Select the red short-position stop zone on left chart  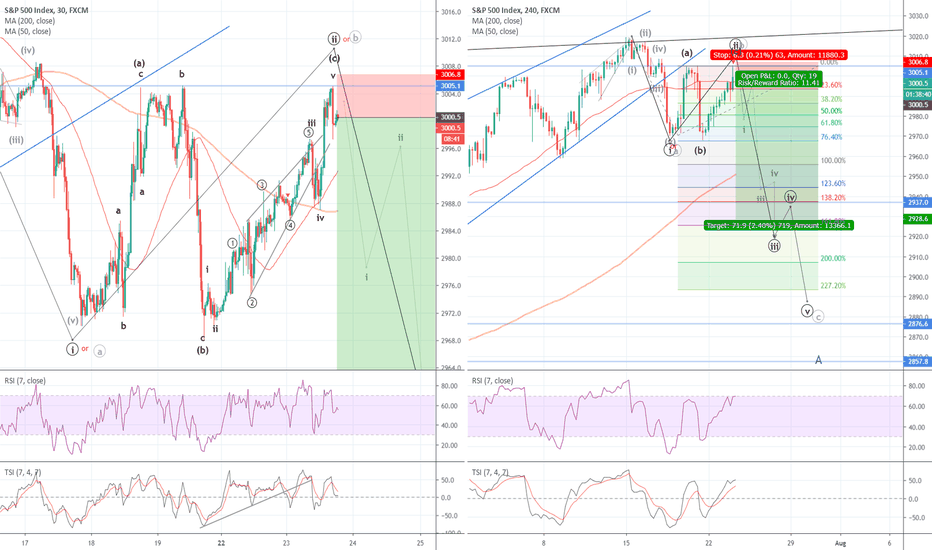click(x=387, y=96)
